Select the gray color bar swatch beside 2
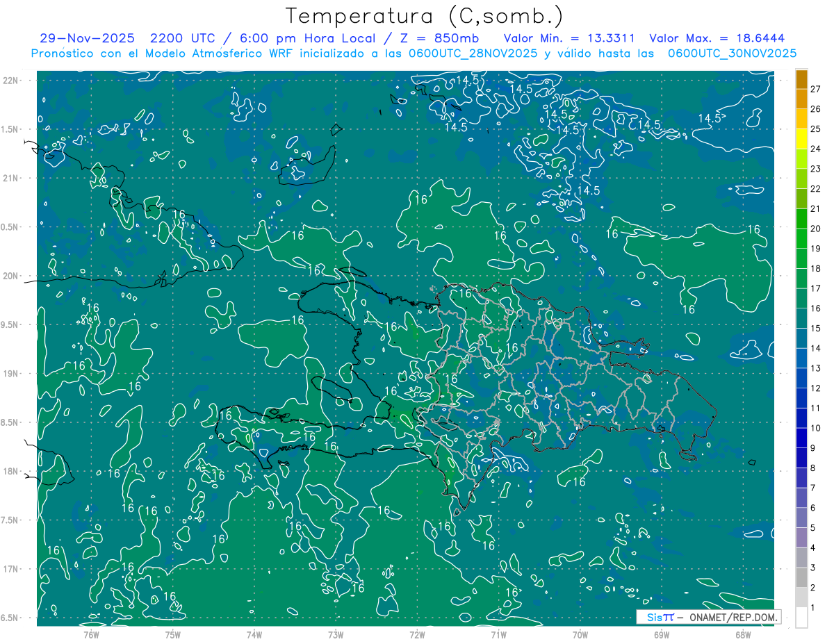The height and width of the screenshot is (644, 834). (801, 577)
